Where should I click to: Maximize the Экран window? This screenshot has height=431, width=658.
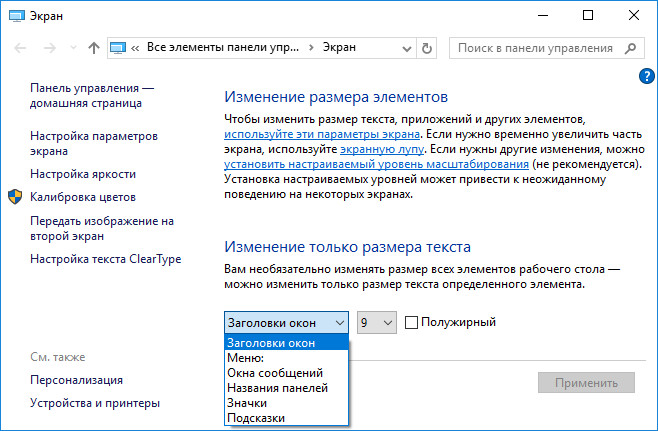pyautogui.click(x=588, y=16)
